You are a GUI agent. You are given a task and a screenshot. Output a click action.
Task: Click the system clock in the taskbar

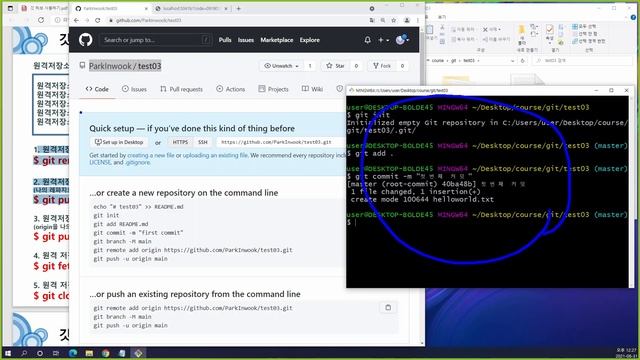click(626, 353)
